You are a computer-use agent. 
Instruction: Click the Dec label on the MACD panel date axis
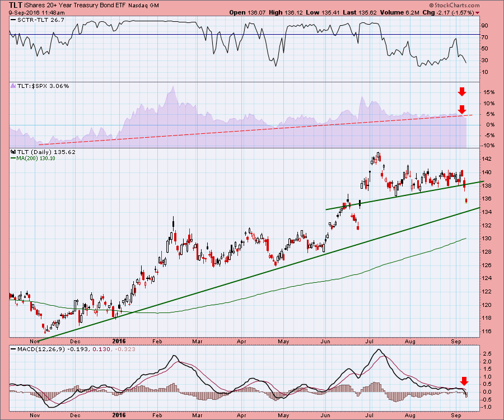[75, 415]
